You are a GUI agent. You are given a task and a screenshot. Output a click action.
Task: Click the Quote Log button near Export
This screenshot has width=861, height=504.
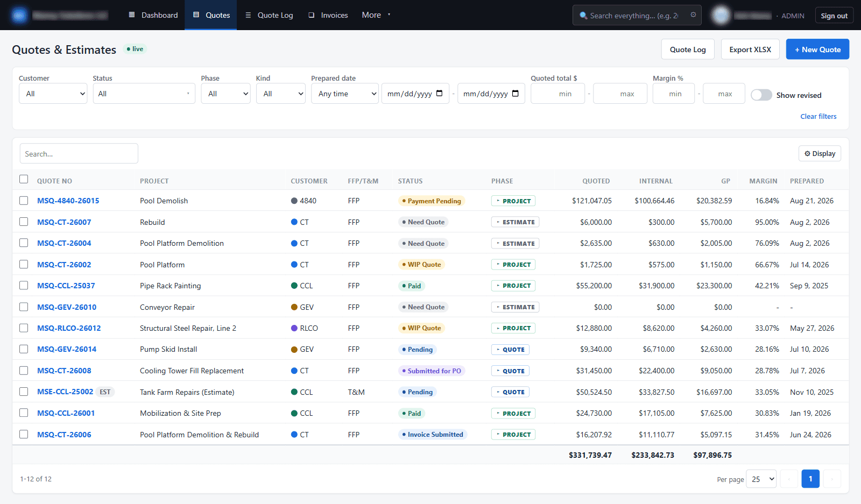pos(688,49)
